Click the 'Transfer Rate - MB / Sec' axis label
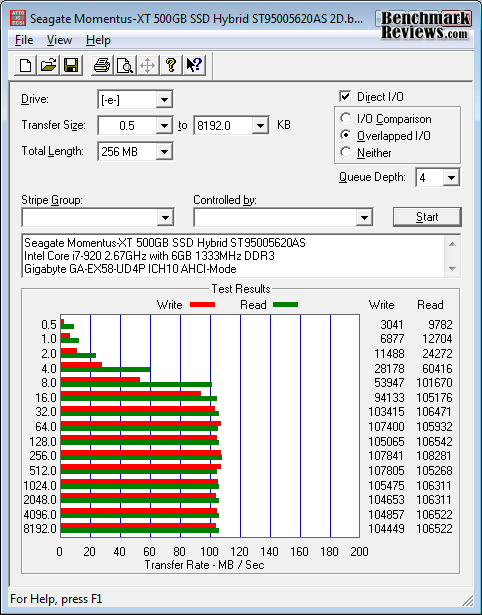This screenshot has width=482, height=615. (204, 565)
